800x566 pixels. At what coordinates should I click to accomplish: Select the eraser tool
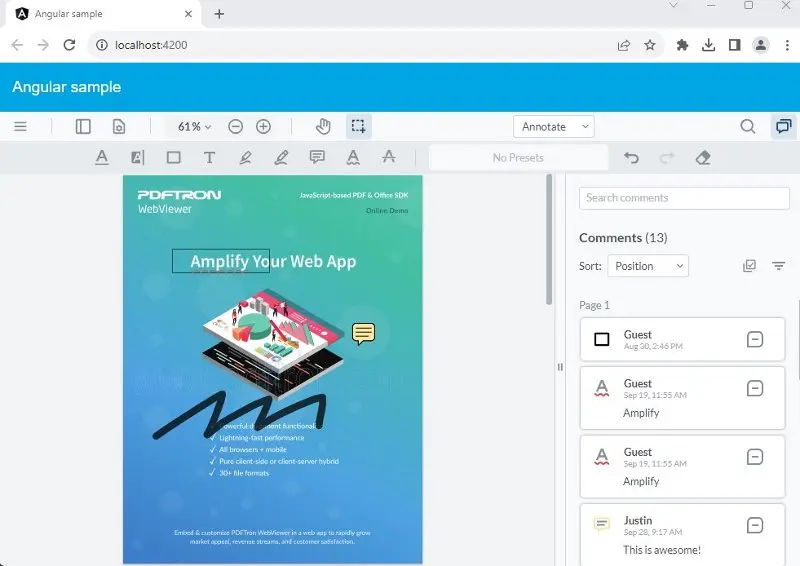[703, 158]
